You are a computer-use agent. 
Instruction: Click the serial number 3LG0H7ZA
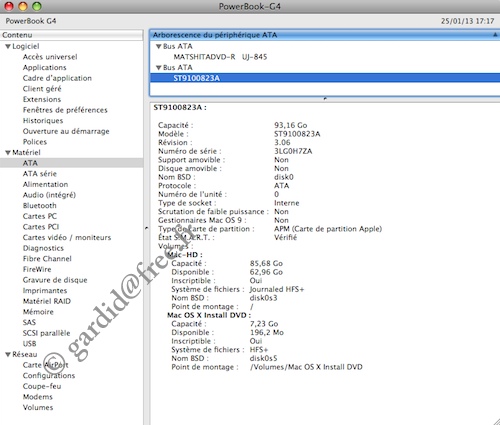tap(293, 151)
